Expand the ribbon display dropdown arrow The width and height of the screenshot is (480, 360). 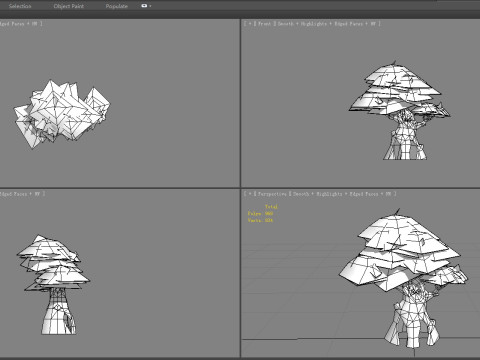tap(150, 6)
